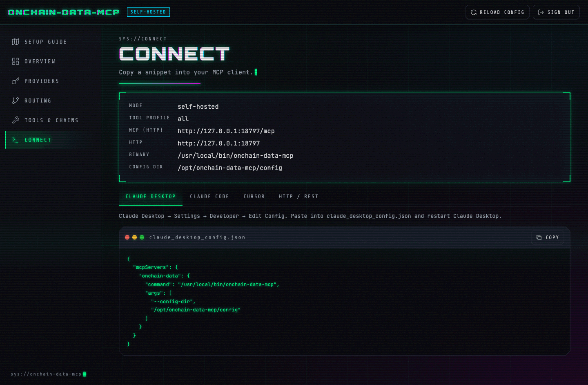The image size is (588, 385).
Task: Click the sys://onchain-data-mcp footer text
Action: (46, 374)
